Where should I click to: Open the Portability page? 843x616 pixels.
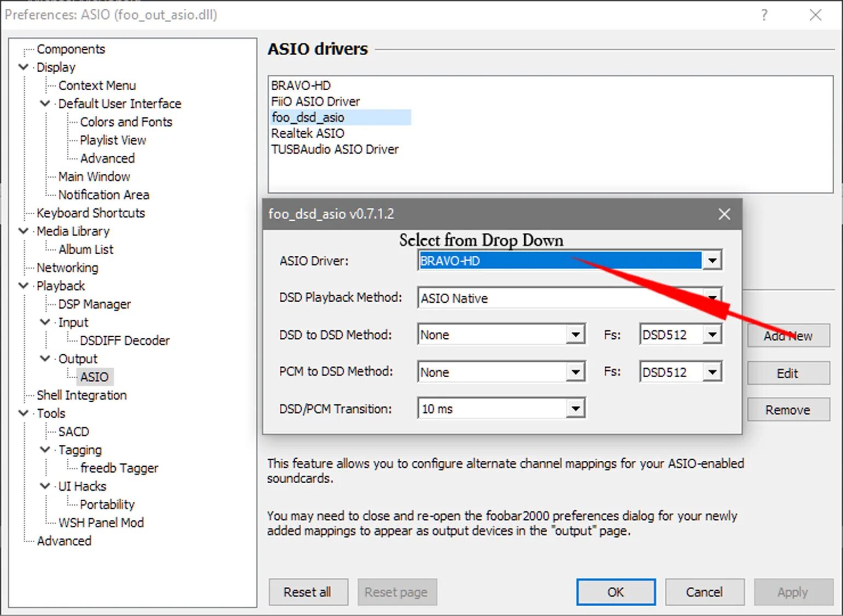pos(107,504)
